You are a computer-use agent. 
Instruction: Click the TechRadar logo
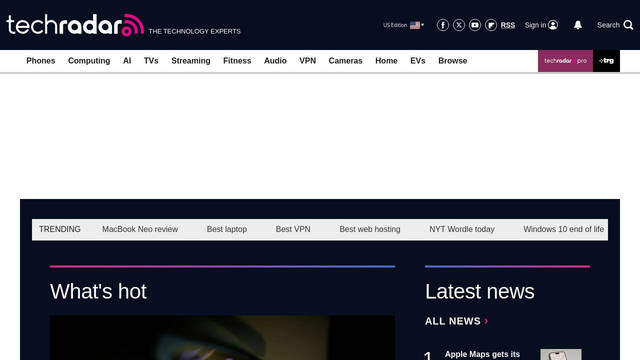[x=75, y=25]
